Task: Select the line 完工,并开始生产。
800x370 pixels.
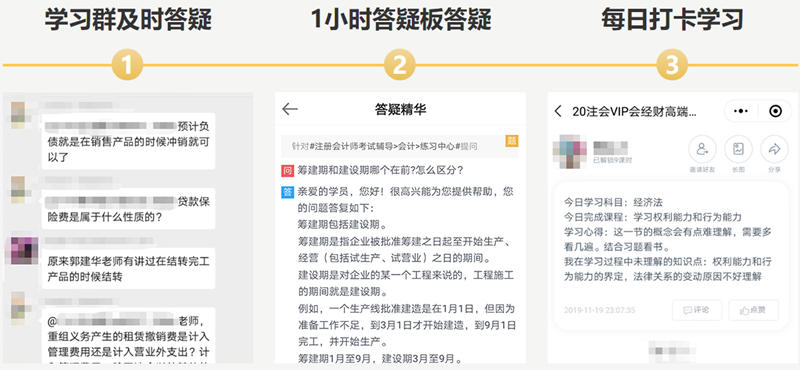Action: click(x=342, y=341)
